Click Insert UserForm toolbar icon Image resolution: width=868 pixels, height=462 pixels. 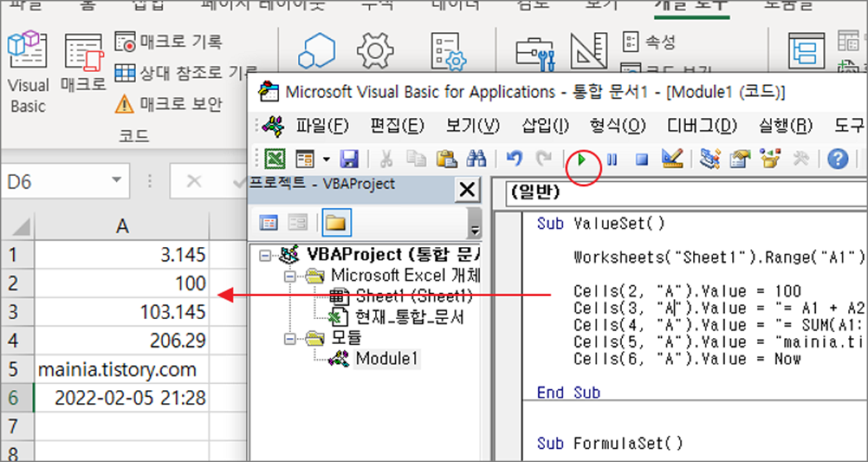pos(305,160)
